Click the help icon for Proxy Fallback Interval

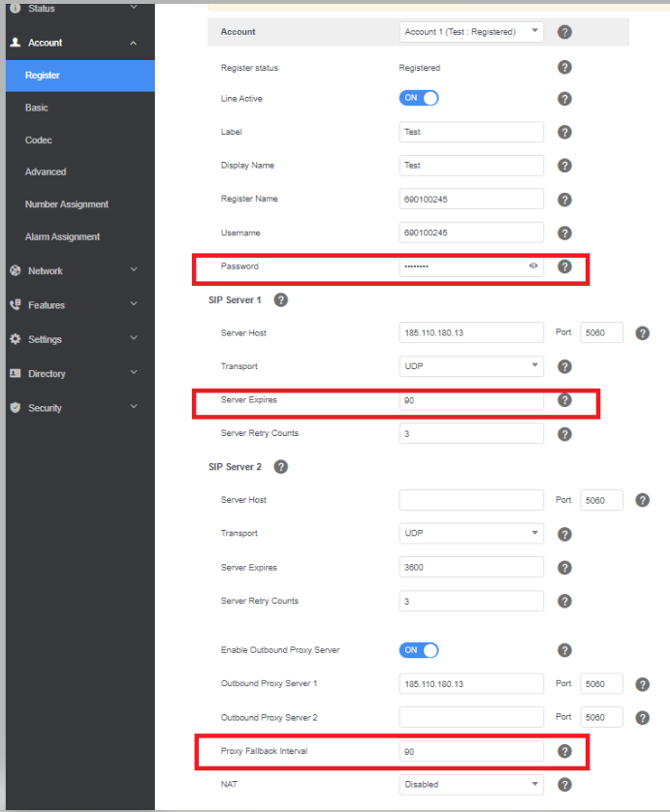(564, 751)
